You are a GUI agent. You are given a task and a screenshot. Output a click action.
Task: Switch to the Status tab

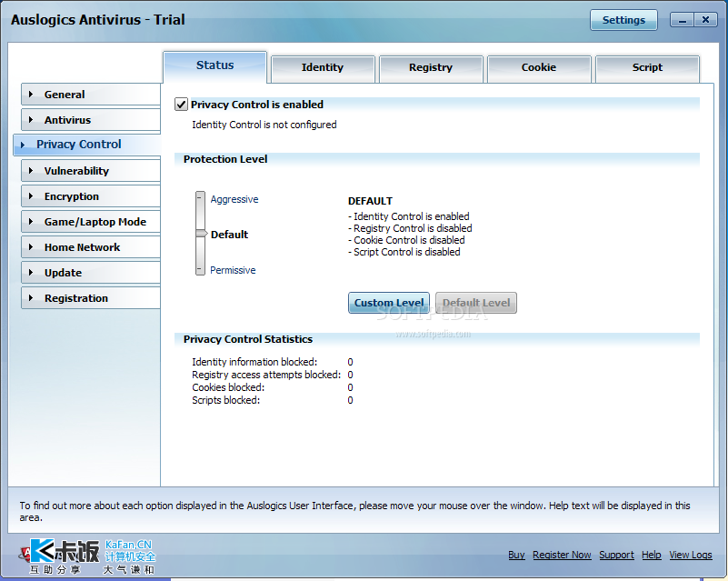(x=215, y=66)
